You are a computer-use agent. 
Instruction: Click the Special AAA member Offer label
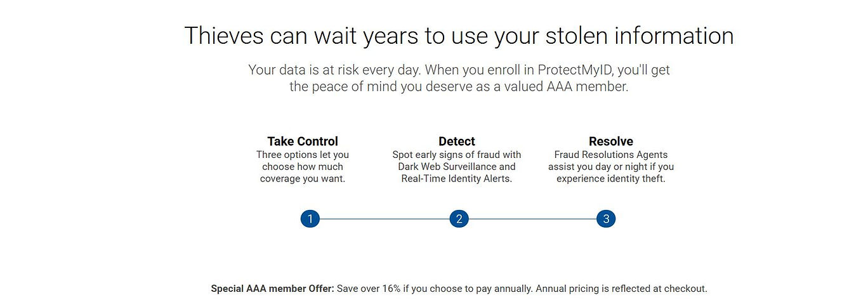click(x=272, y=289)
